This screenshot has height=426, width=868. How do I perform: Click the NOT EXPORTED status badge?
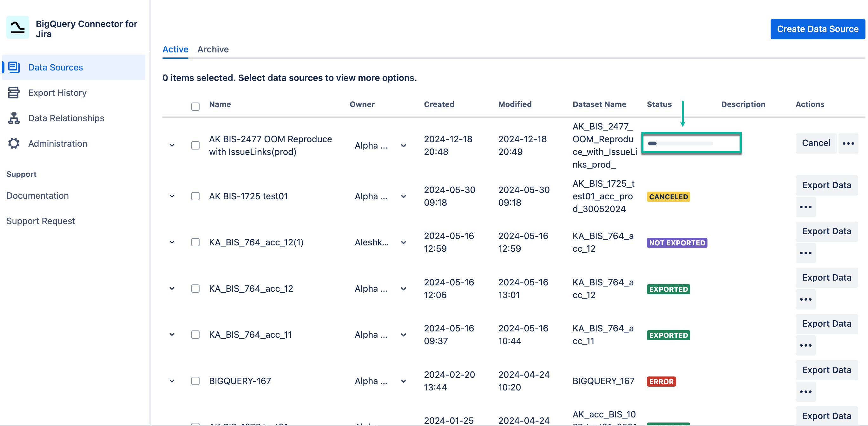coord(677,243)
